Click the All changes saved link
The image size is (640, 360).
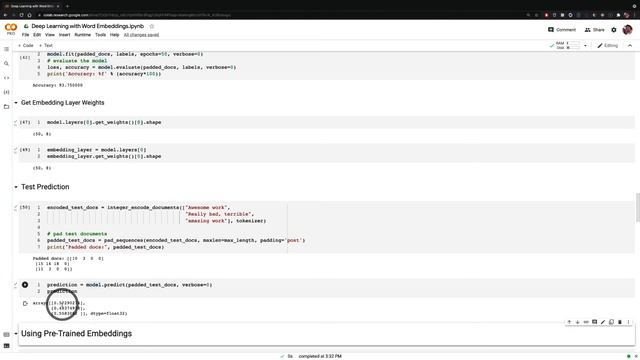tap(141, 35)
